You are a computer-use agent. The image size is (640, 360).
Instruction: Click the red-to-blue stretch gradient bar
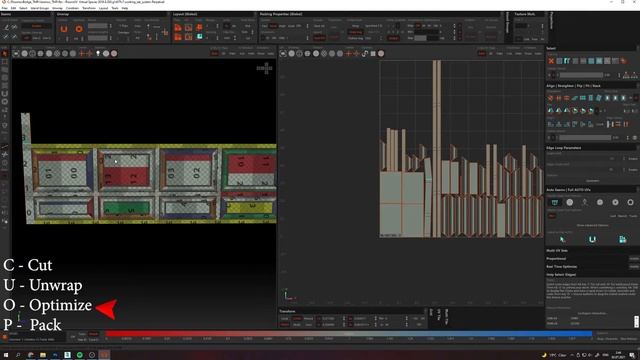click(349, 333)
